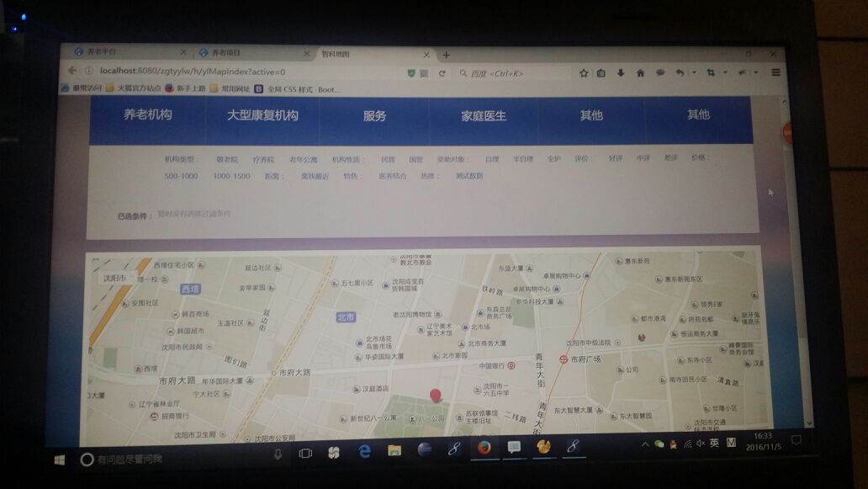The height and width of the screenshot is (489, 868).
Task: Select the 好评 rating filter
Action: click(616, 158)
